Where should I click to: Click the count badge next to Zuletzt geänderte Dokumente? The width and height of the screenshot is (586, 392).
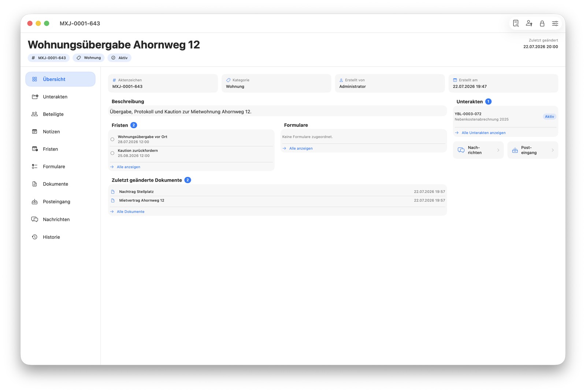click(188, 180)
